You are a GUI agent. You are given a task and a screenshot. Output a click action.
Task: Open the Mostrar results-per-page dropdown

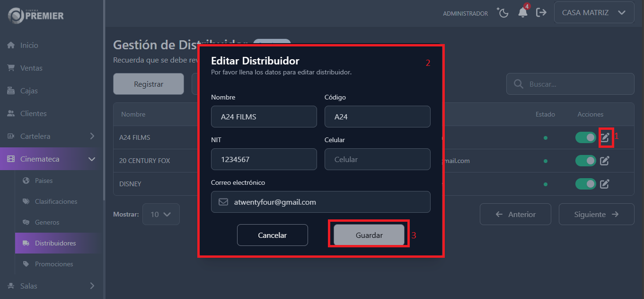click(161, 214)
